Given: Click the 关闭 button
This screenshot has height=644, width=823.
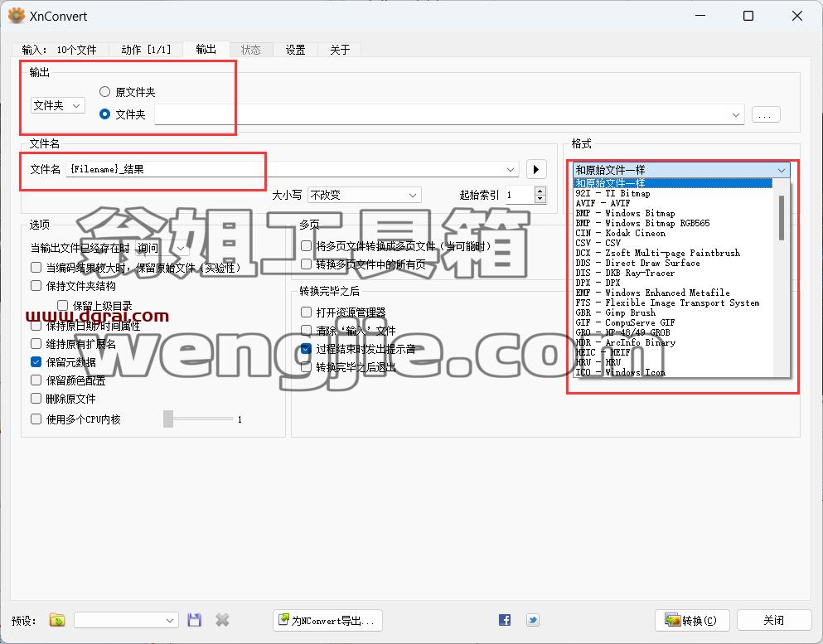Looking at the screenshot, I should click(x=773, y=621).
